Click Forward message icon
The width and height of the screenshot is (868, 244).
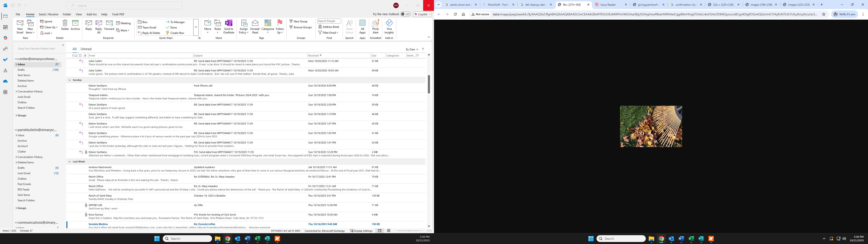coord(109,23)
